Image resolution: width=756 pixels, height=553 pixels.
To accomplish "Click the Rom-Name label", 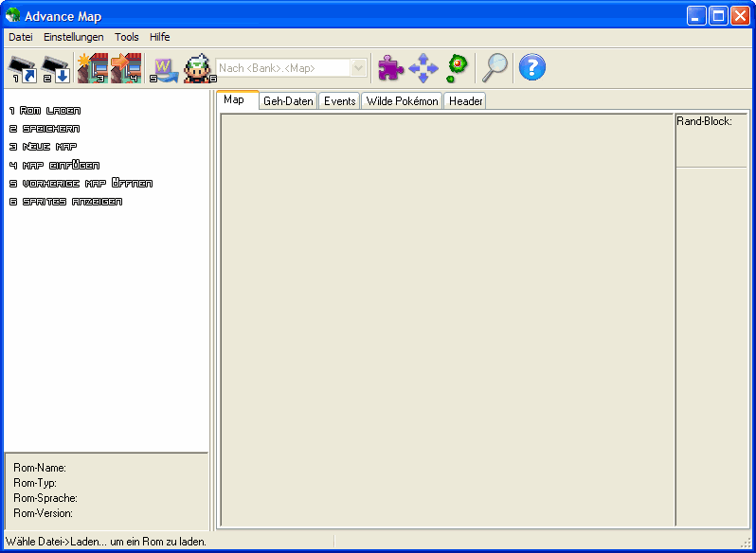I will pos(40,468).
